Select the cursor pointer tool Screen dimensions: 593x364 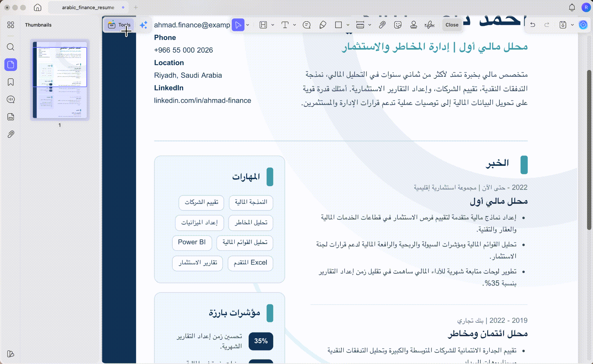(238, 25)
